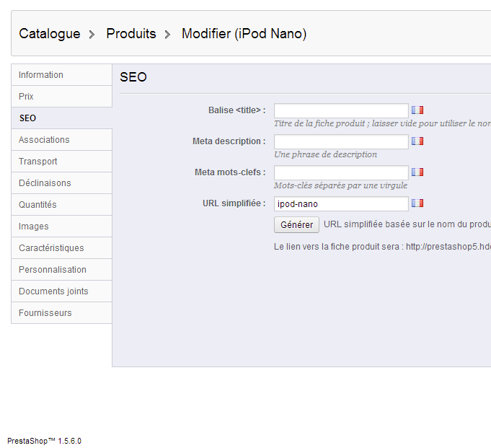Click the URL simplifiée field containing ipod-nano

341,204
